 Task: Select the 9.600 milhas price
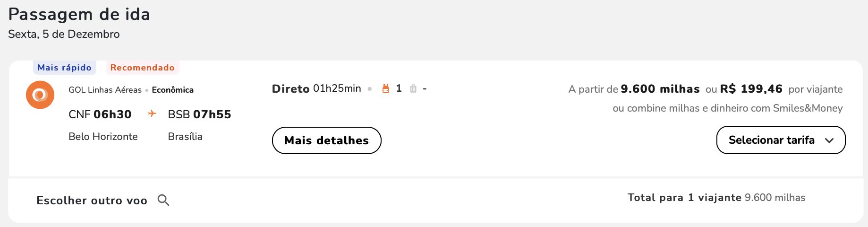pos(660,89)
